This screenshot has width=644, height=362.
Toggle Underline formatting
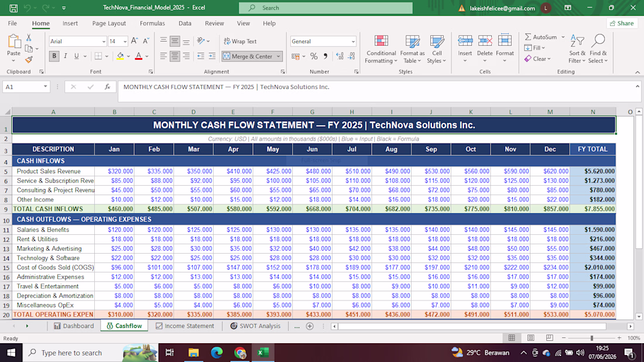click(x=76, y=56)
